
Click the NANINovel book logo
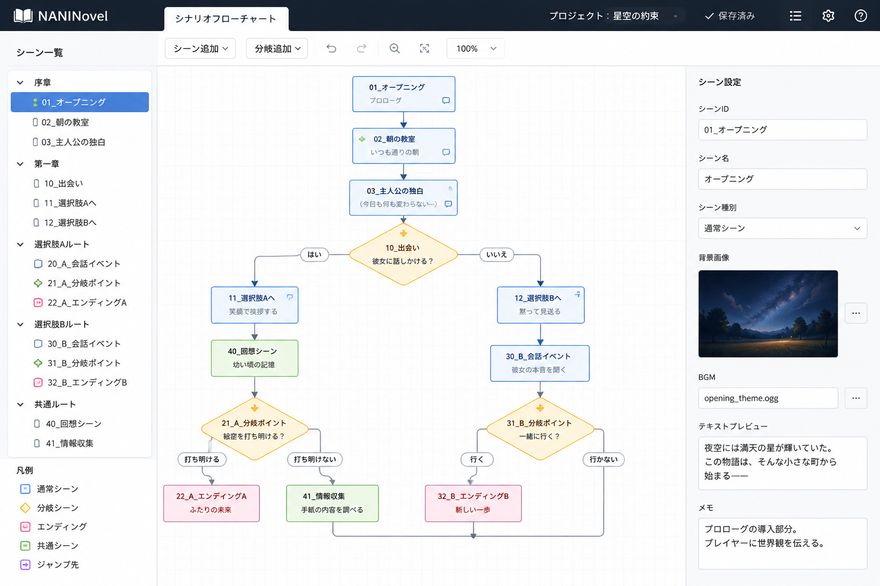coord(23,16)
